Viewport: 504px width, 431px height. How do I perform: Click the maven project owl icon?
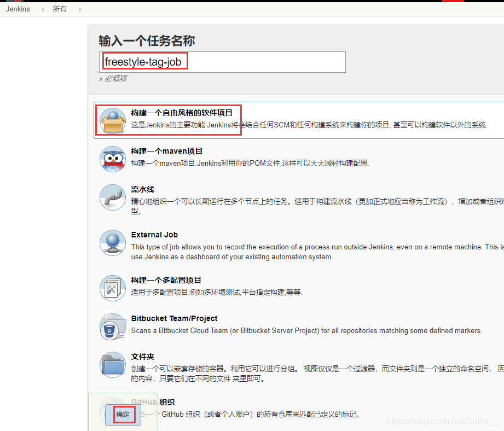pos(113,159)
